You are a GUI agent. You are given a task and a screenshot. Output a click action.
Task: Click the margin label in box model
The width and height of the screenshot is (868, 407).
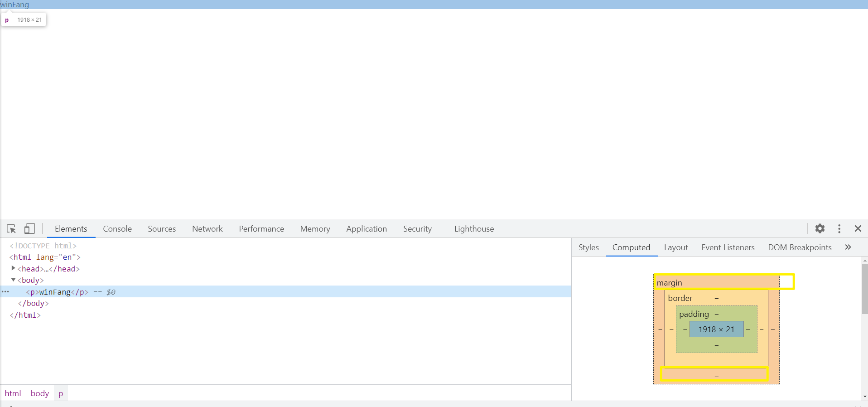coord(669,283)
